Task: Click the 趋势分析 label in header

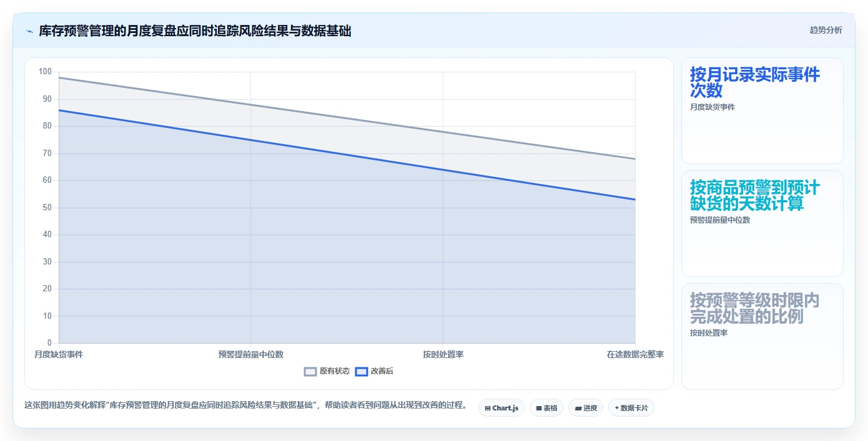Action: [826, 30]
